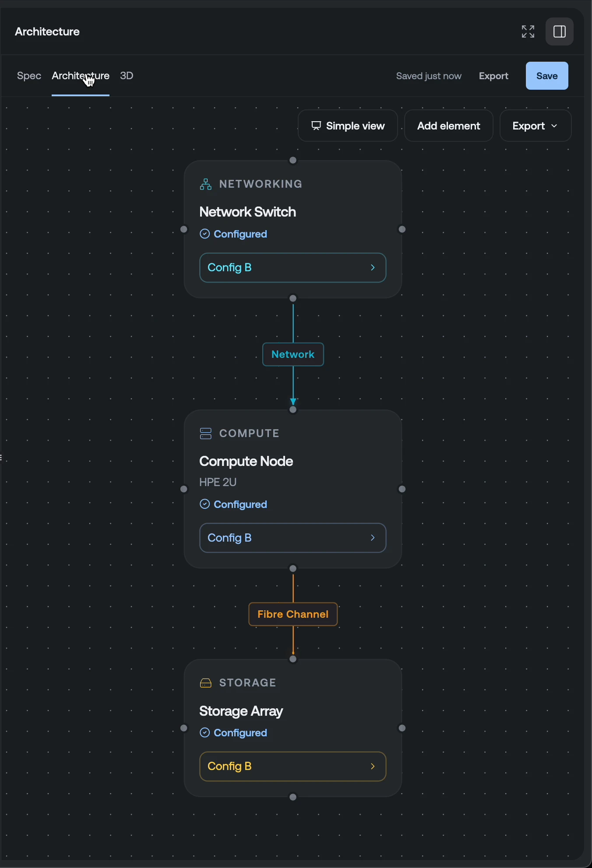This screenshot has width=592, height=868.
Task: Select the Fibre Channel connection label
Action: [x=293, y=614]
